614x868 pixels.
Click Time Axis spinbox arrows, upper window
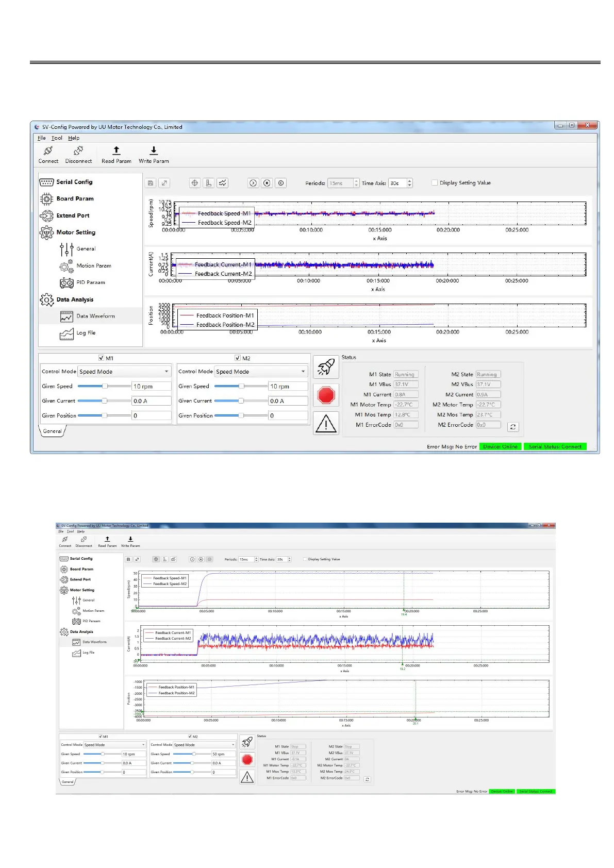(x=410, y=183)
